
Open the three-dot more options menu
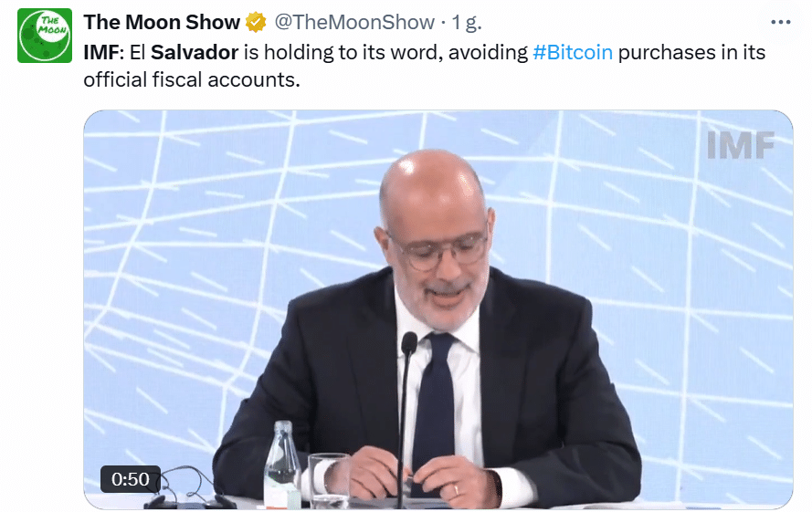780,22
